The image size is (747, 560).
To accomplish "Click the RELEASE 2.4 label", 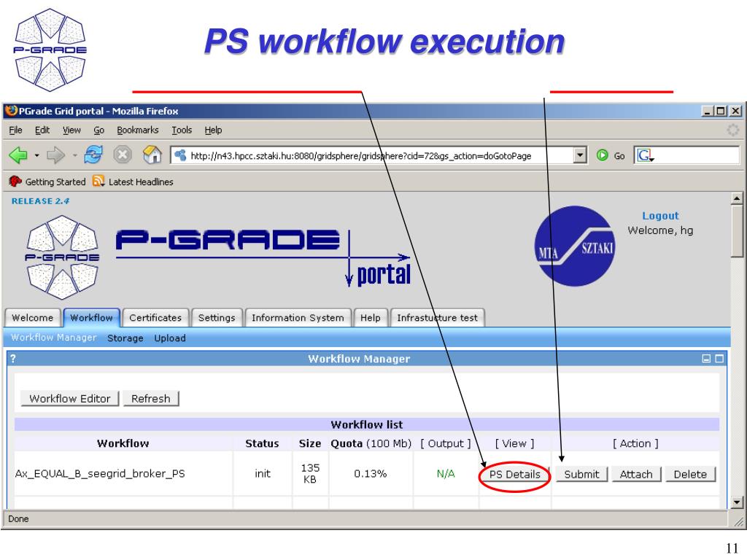I will point(41,201).
